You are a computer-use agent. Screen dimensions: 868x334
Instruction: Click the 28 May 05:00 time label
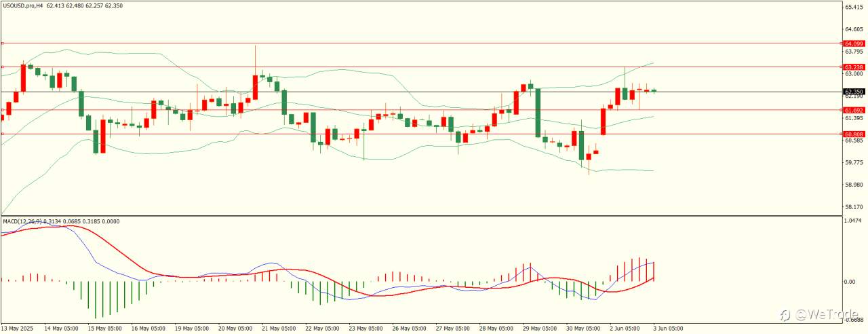pos(495,329)
